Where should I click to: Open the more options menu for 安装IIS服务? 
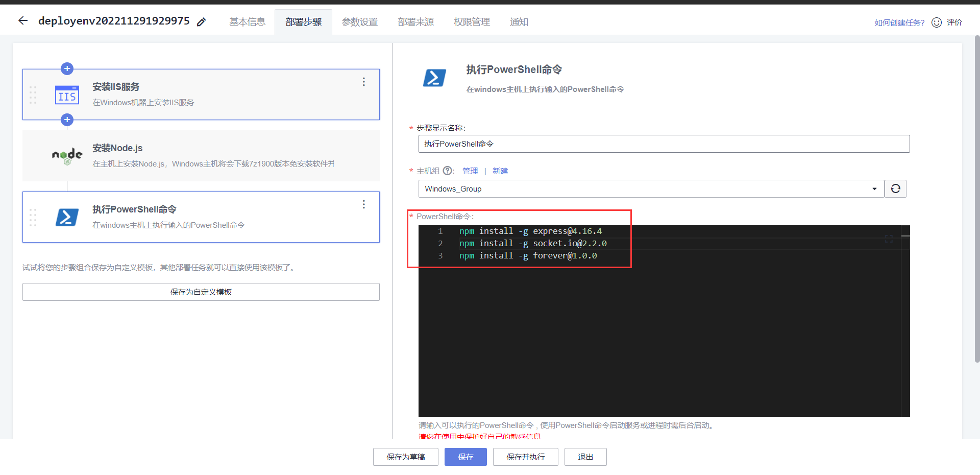(364, 82)
